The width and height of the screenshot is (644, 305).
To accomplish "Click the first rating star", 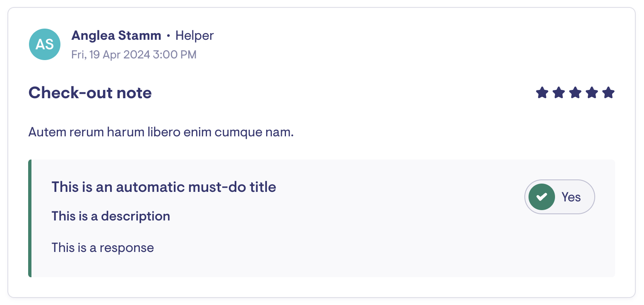I will (542, 93).
